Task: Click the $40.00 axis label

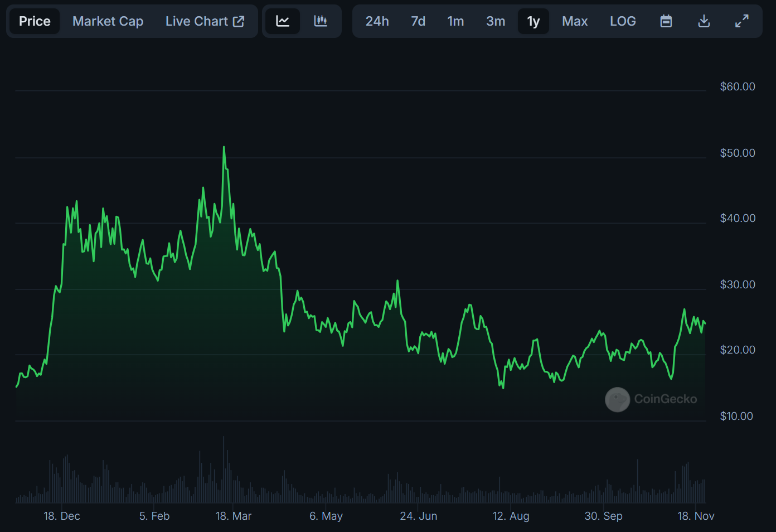Action: (738, 218)
